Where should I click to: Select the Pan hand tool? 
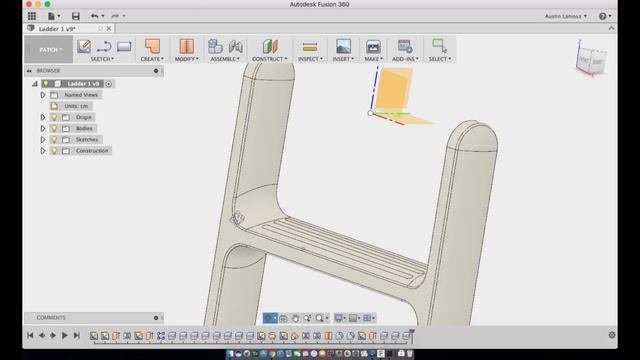(x=295, y=318)
